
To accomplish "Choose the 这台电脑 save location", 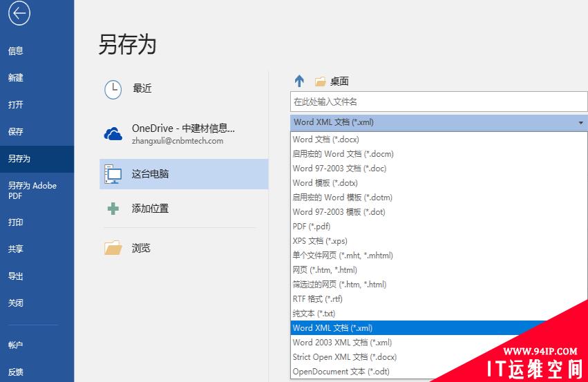I will 184,174.
